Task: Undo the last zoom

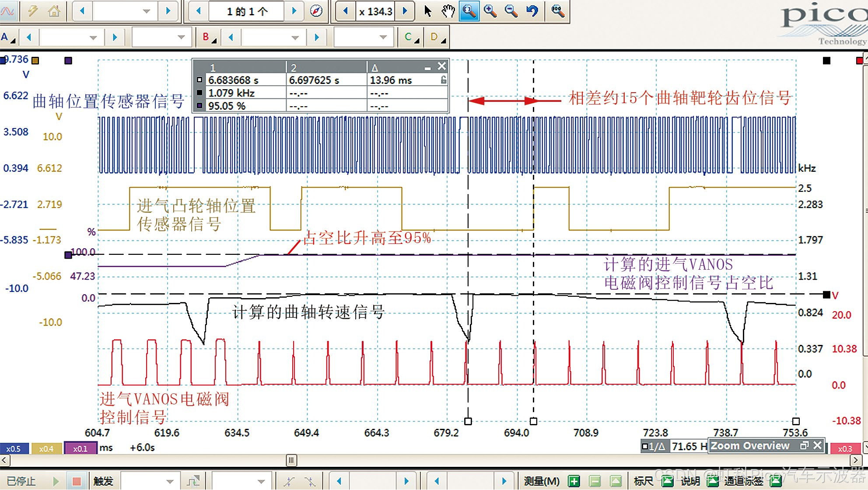Action: click(532, 11)
